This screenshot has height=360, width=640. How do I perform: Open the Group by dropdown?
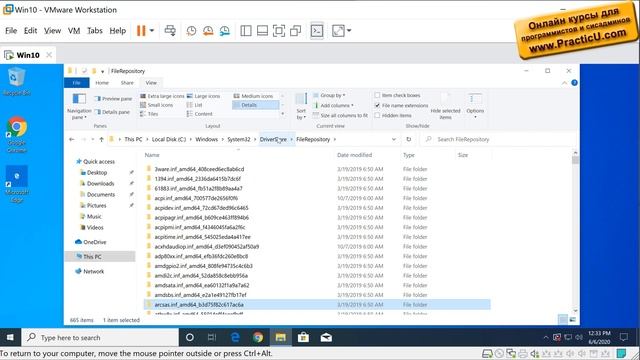point(329,95)
